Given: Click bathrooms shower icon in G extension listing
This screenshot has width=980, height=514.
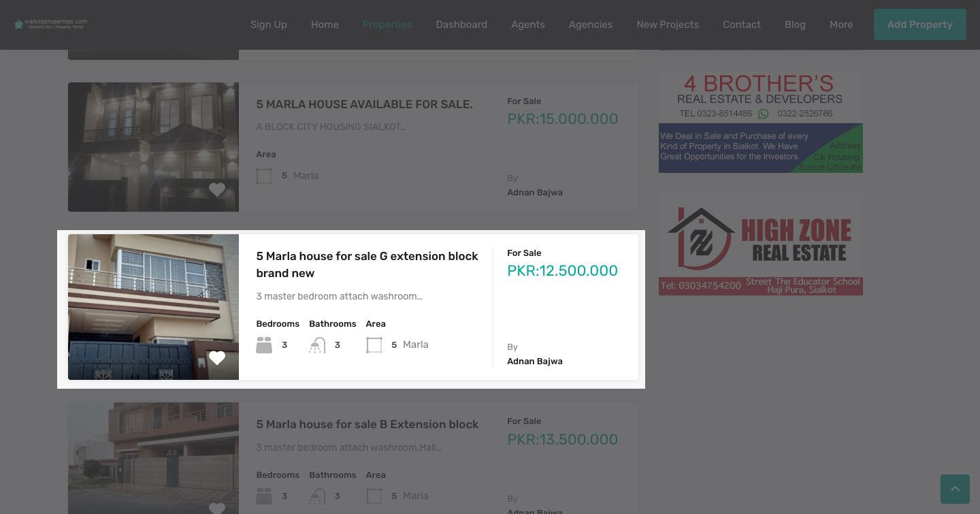Looking at the screenshot, I should [317, 345].
